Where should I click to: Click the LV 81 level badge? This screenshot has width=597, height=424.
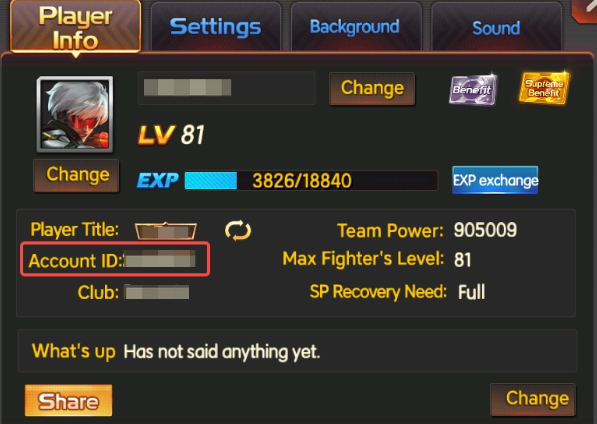171,135
